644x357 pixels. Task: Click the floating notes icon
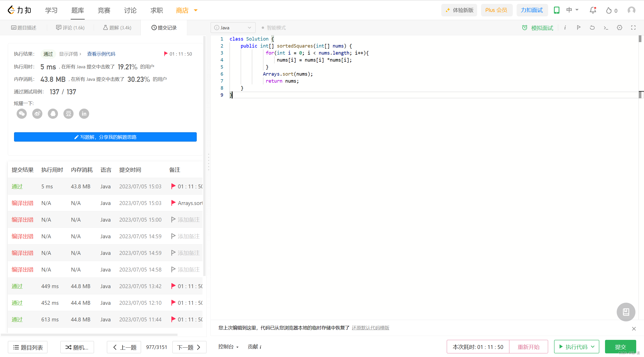pyautogui.click(x=626, y=312)
